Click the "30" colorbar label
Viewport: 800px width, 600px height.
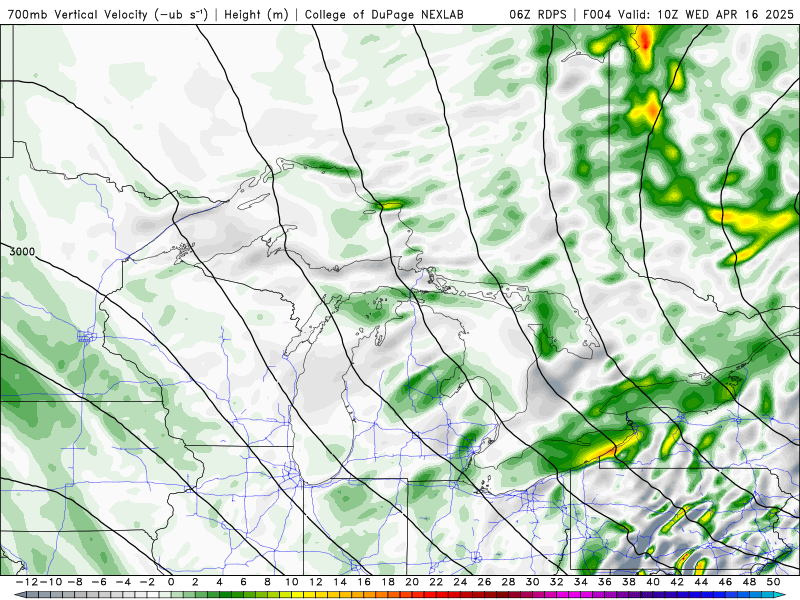pyautogui.click(x=533, y=582)
